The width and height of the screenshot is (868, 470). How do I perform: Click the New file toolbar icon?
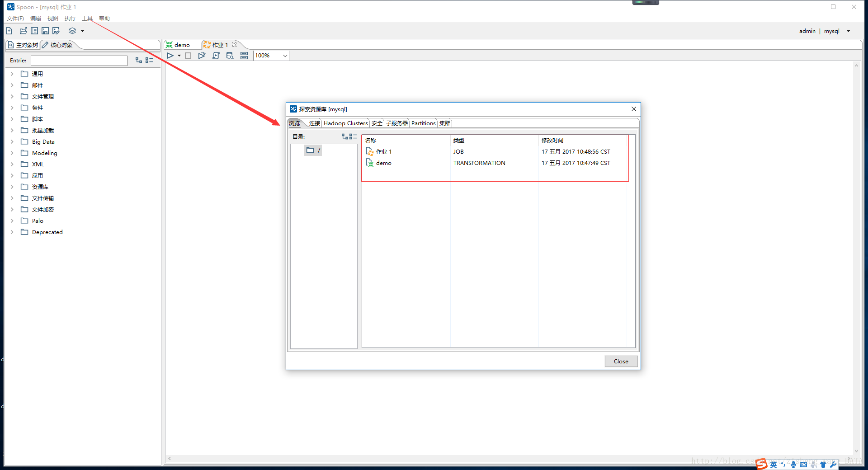click(9, 31)
